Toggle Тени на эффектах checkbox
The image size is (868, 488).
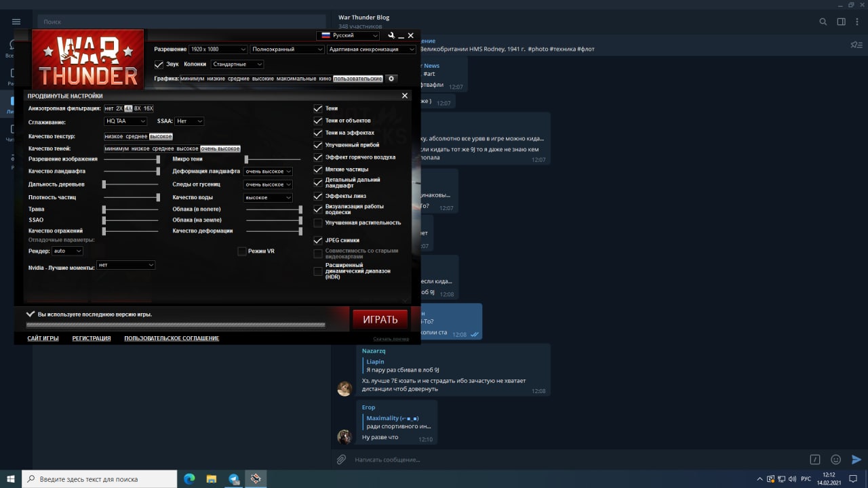click(x=318, y=133)
